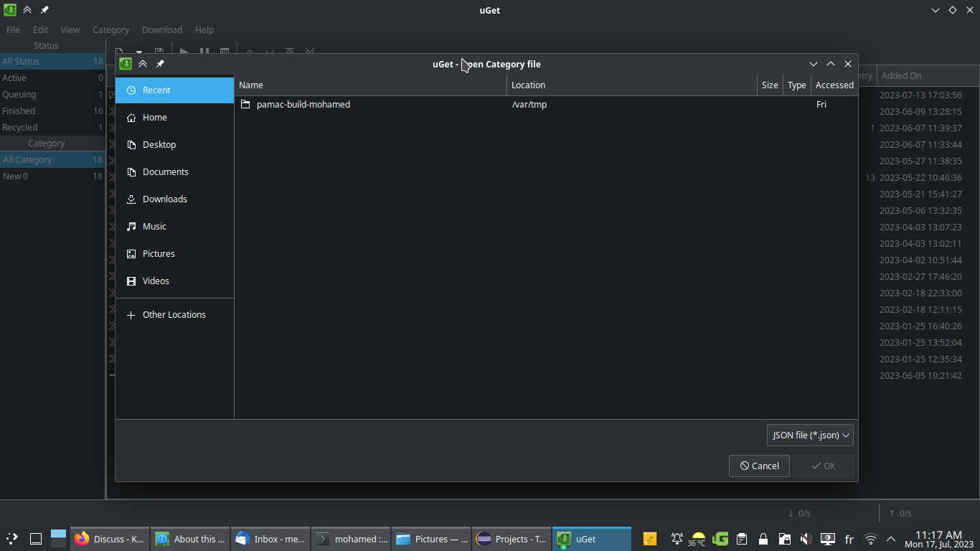Open the 36°C weather widget

tap(697, 539)
